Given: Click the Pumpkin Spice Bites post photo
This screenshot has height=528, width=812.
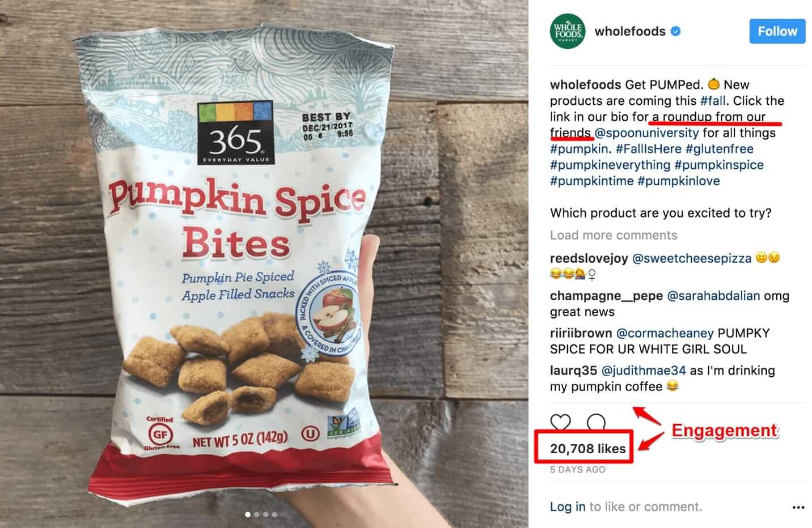Looking at the screenshot, I should click(264, 264).
